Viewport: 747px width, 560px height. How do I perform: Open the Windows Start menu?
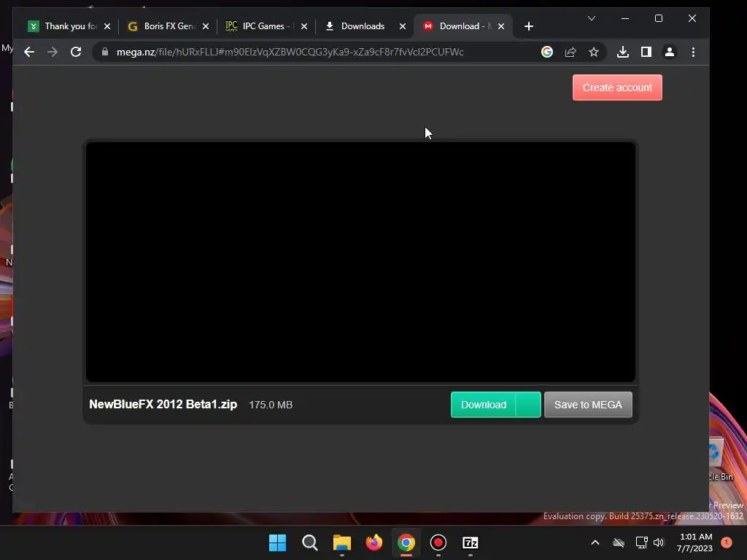point(277,542)
